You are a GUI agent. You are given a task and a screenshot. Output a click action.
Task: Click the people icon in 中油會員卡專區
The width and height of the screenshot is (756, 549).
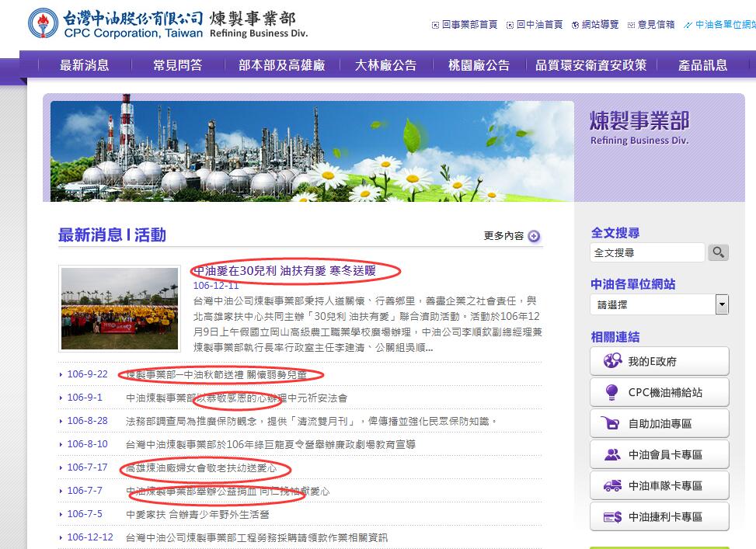[612, 454]
